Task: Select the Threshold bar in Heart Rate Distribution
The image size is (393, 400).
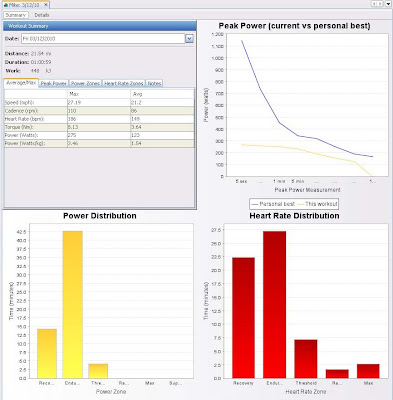Action: pos(306,359)
